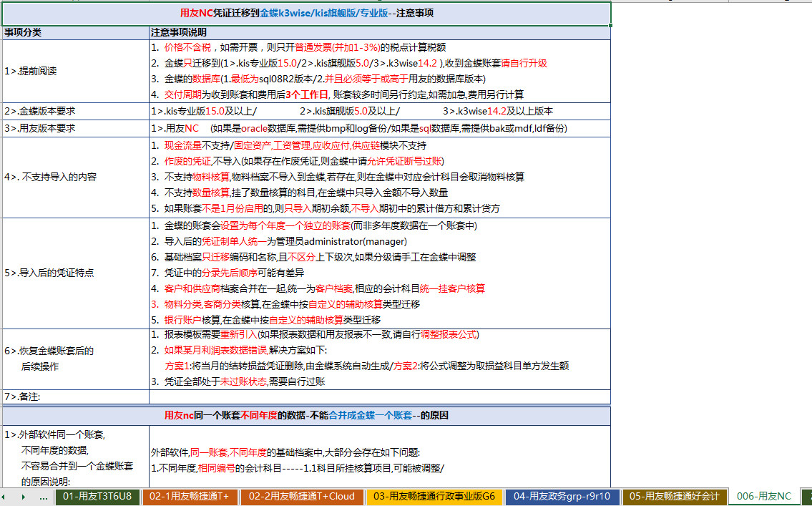Switch to the 04-用友政务grp-r9r10 tab

(x=562, y=497)
